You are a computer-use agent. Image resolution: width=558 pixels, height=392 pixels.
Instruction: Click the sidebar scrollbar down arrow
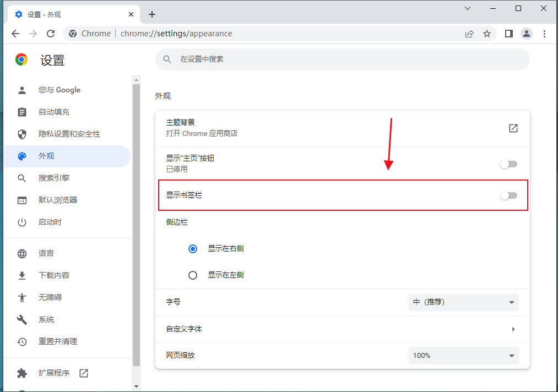click(x=136, y=386)
